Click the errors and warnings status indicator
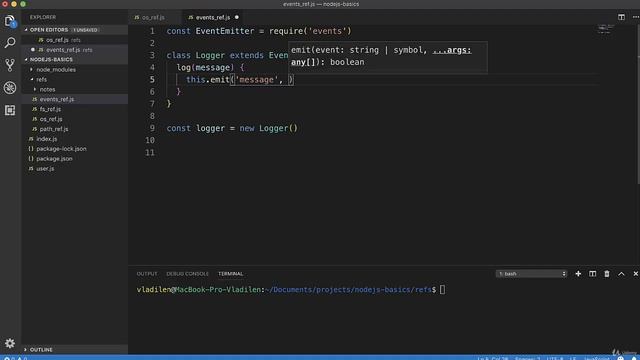 click(16, 358)
